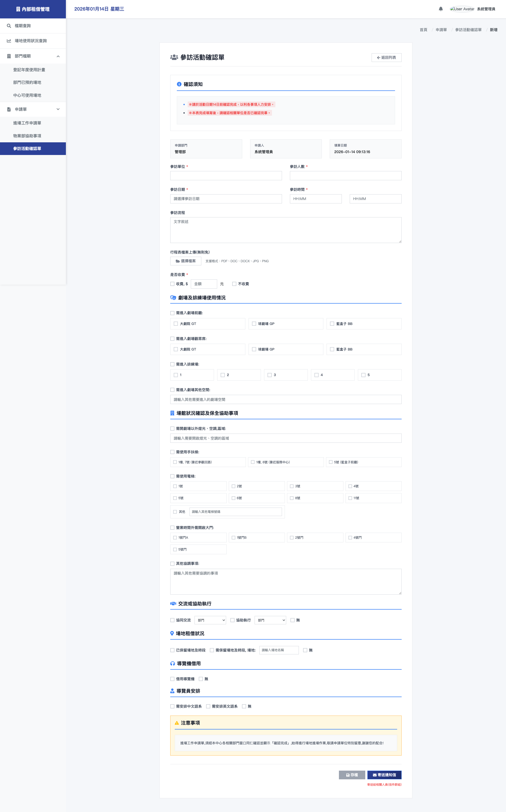
Task: Open the 協同交流 部門 dropdown
Action: pos(210,620)
